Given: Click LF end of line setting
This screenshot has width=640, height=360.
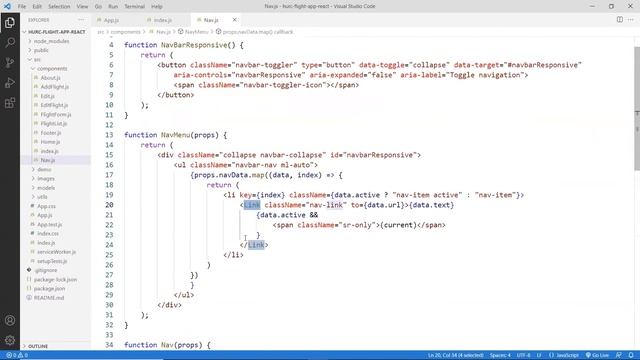Looking at the screenshot, I should click(x=539, y=355).
